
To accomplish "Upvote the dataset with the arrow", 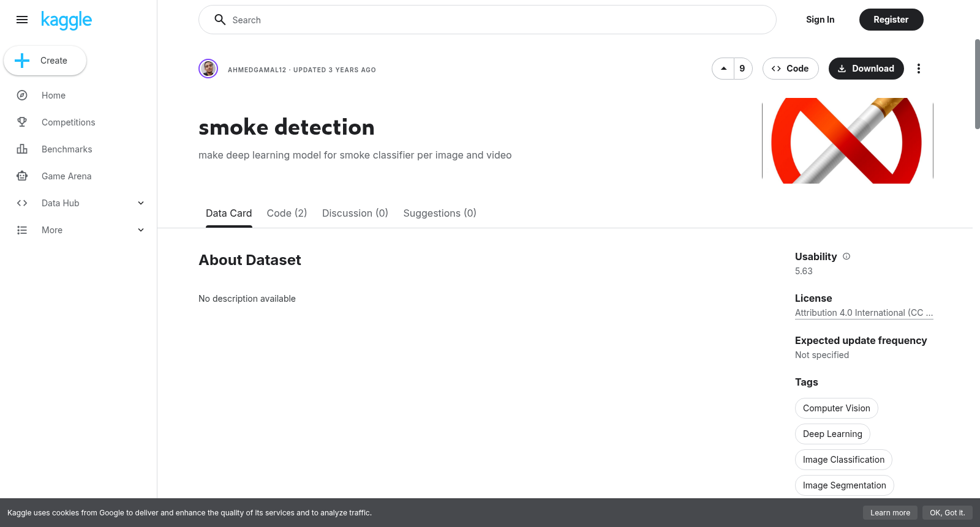I will (x=724, y=69).
